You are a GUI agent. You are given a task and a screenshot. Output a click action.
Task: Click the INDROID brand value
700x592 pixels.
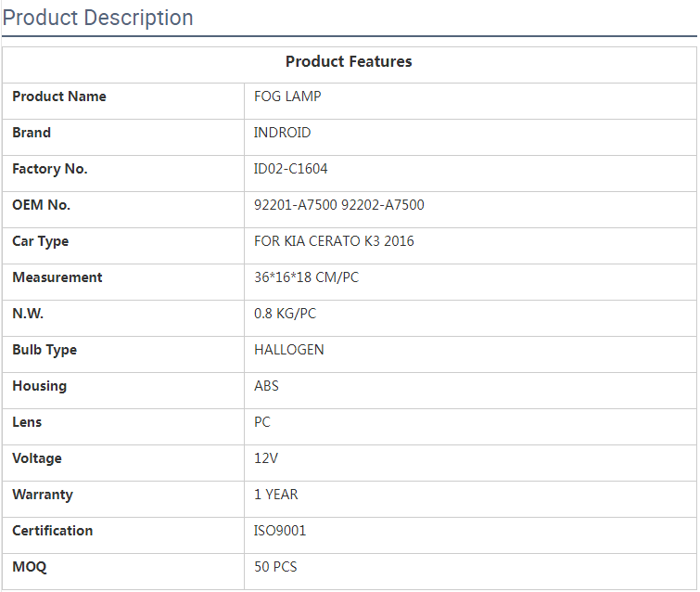(282, 133)
